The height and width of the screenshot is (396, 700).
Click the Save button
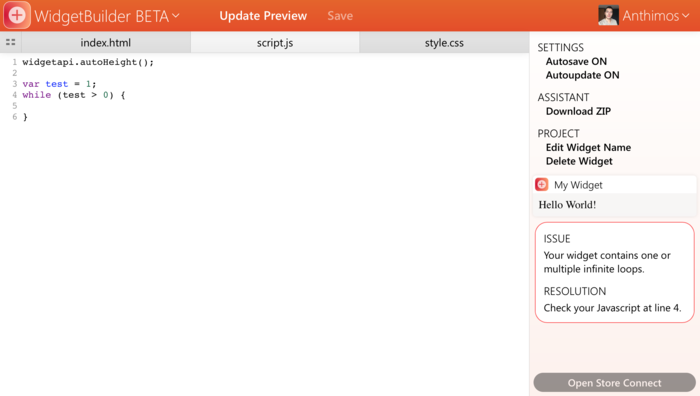tap(340, 16)
